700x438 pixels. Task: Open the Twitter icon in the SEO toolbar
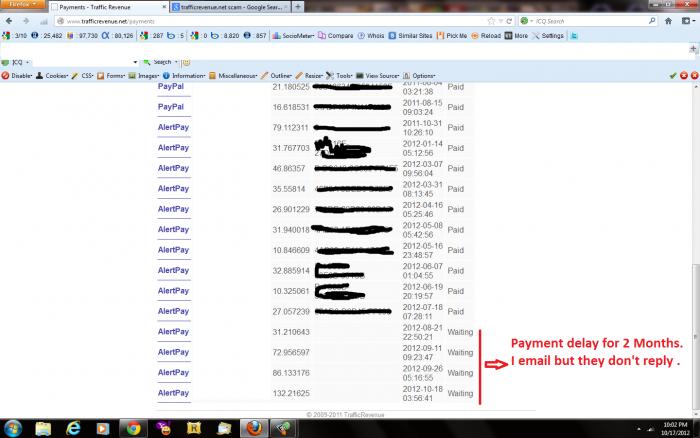574,36
